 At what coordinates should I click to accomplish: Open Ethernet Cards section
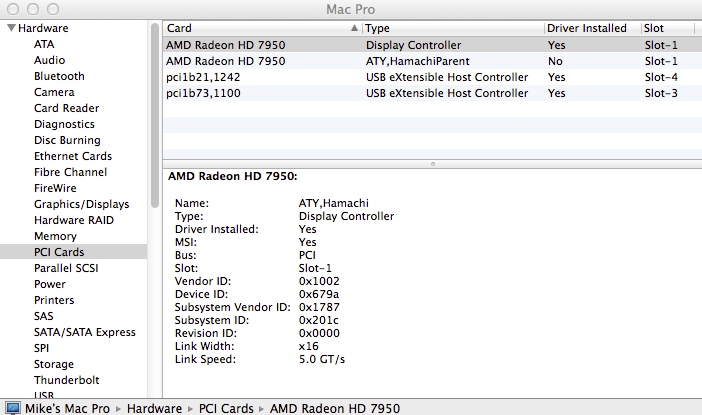pyautogui.click(x=73, y=156)
